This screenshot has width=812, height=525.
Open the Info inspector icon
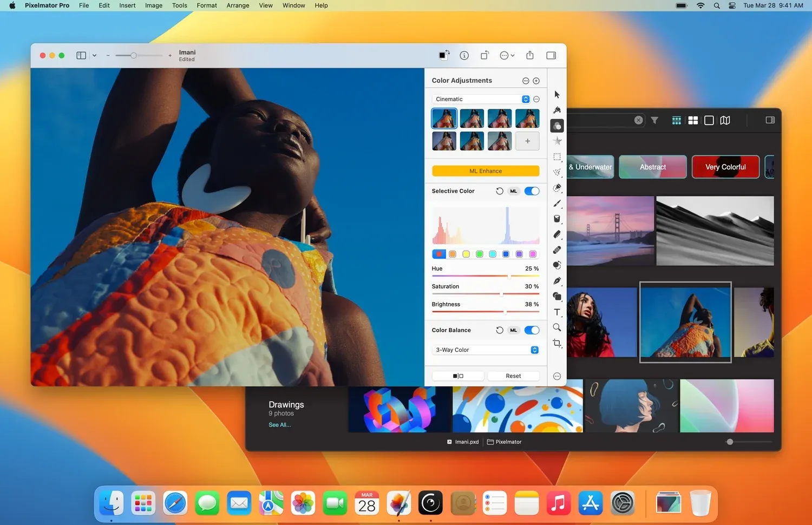click(x=464, y=55)
